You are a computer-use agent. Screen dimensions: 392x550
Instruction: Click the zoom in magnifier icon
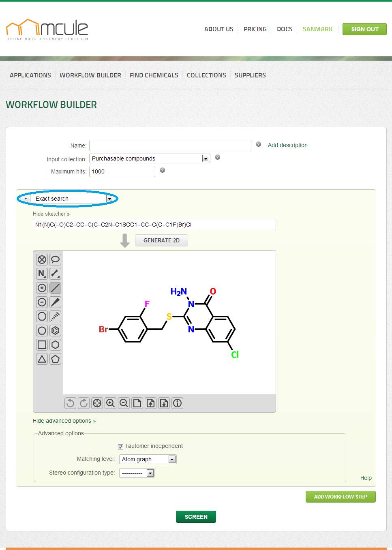point(110,403)
